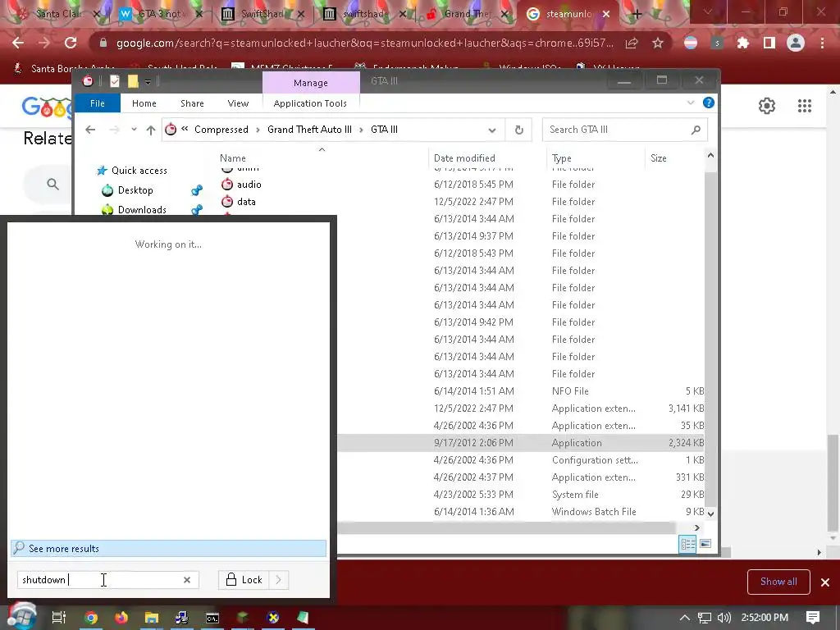The image size is (840, 630).
Task: Switch Explorer to Details view icon
Action: point(688,545)
